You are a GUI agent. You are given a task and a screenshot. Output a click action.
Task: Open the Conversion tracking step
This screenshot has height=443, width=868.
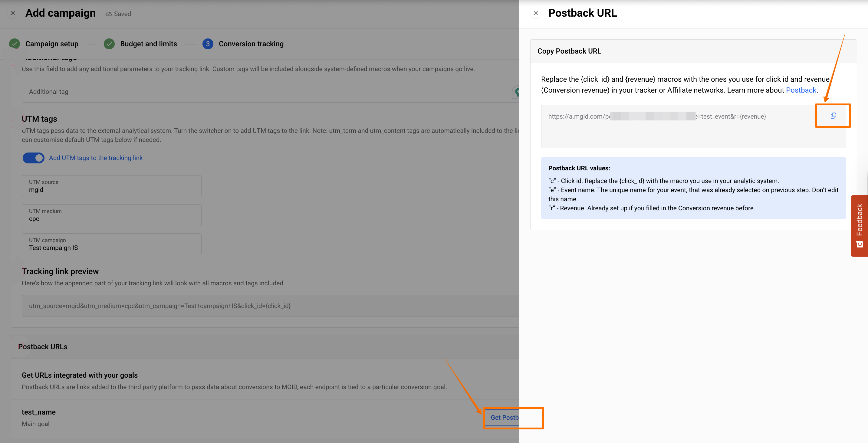(251, 44)
